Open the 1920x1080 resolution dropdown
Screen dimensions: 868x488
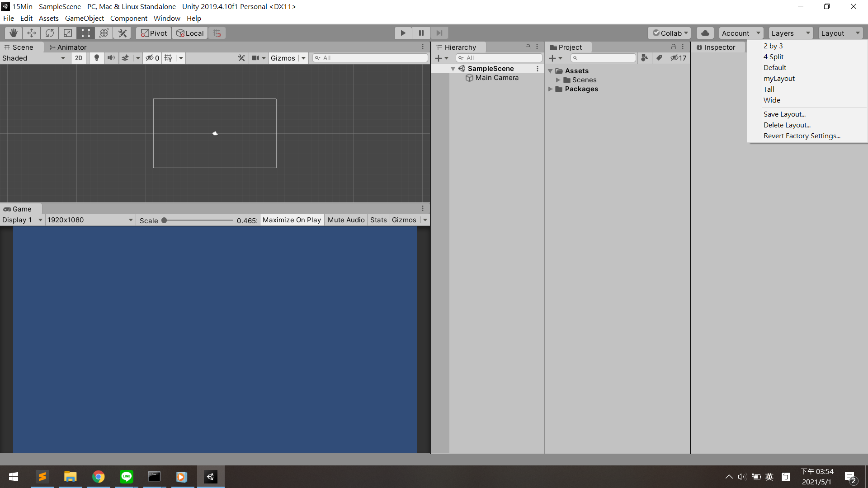pos(90,220)
